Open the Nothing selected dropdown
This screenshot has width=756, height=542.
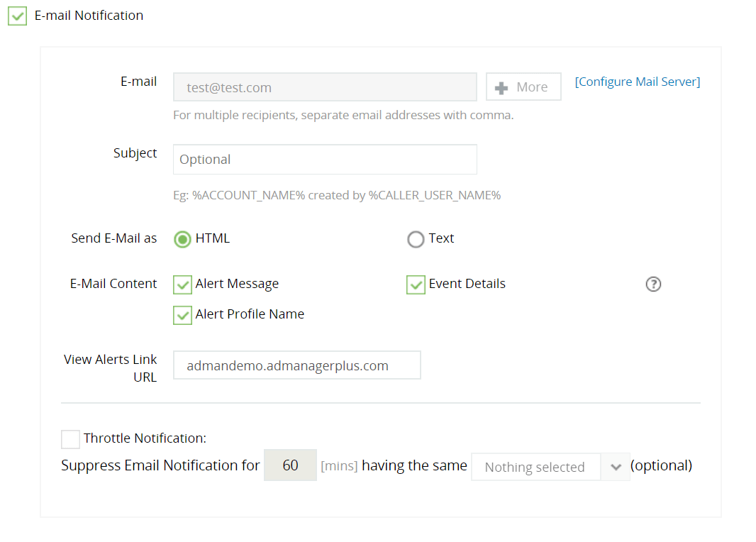pos(536,466)
